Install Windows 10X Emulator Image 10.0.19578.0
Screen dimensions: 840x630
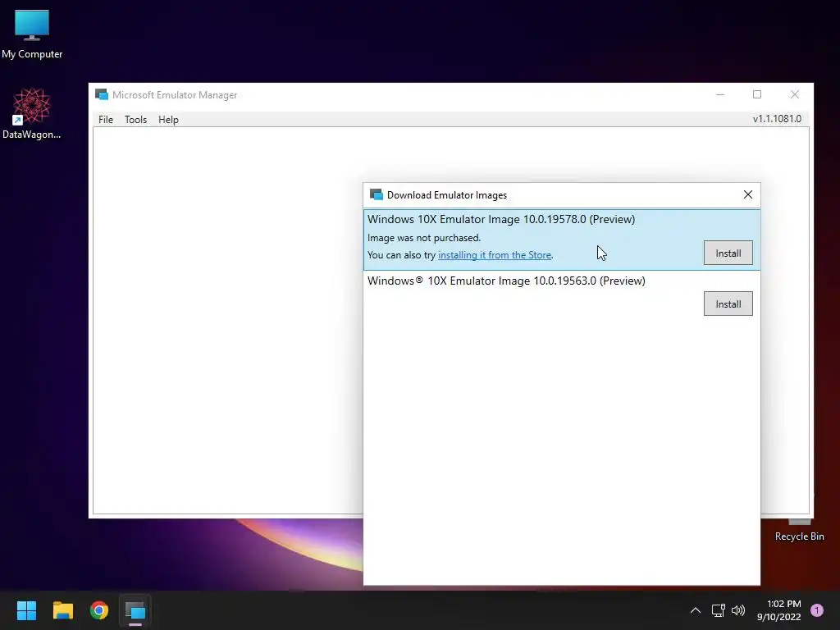(728, 253)
